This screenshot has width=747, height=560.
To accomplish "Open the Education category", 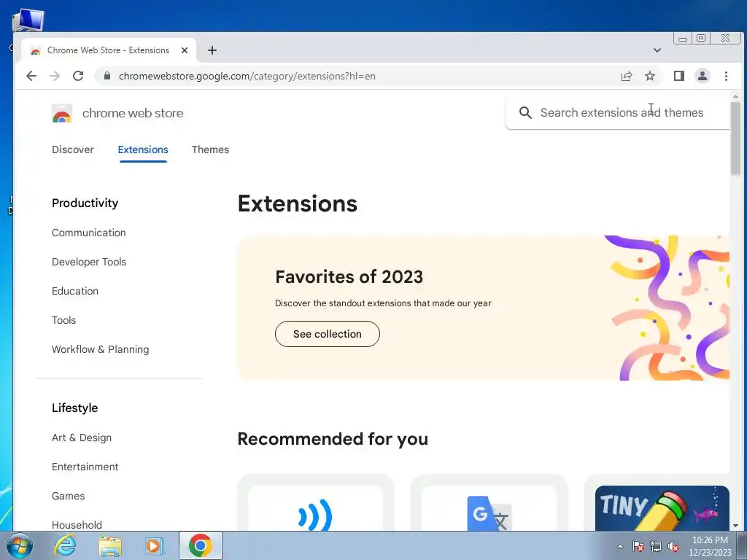I will [x=75, y=291].
